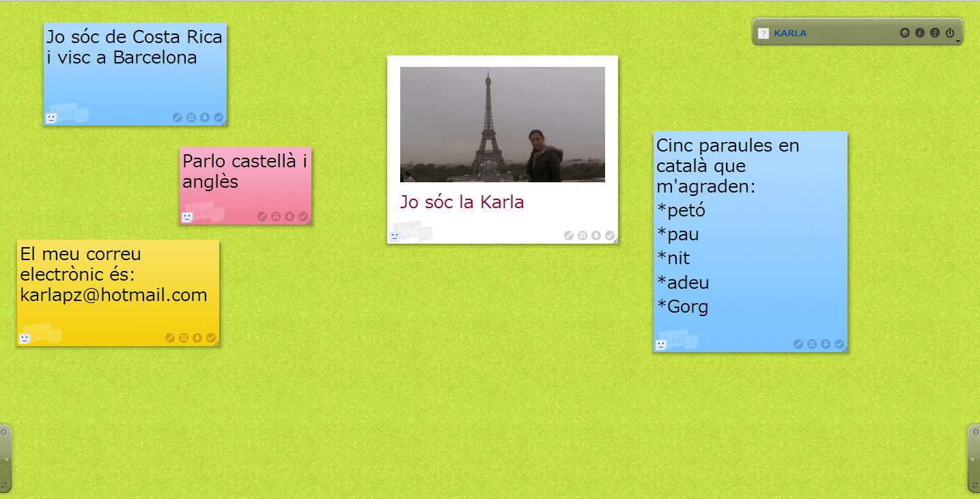Open the KARLA canvas title link
The width and height of the screenshot is (980, 499).
click(x=790, y=33)
